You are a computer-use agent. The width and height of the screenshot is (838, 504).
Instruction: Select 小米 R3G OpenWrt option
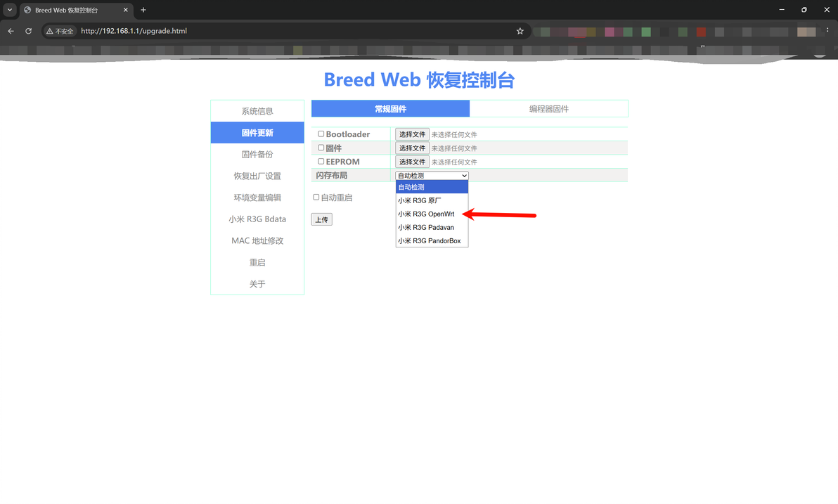[x=432, y=214]
